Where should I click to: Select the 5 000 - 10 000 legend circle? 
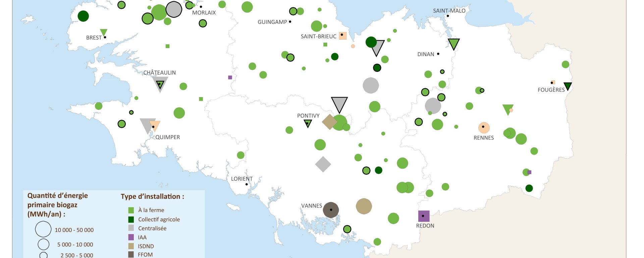coord(44,244)
